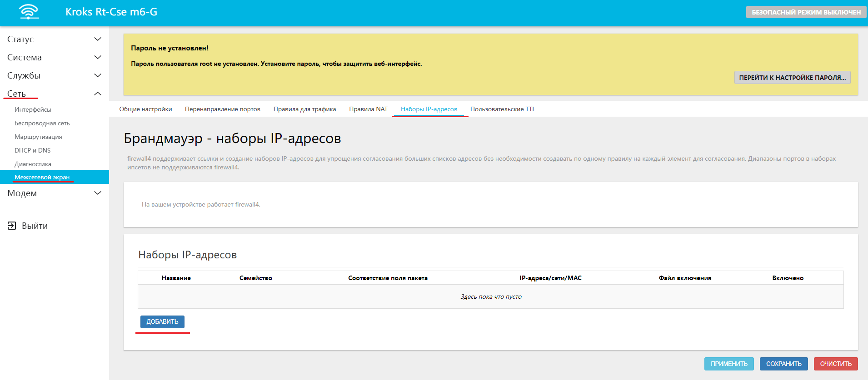Switch to Общие настройки tab
The width and height of the screenshot is (868, 380).
(x=145, y=109)
